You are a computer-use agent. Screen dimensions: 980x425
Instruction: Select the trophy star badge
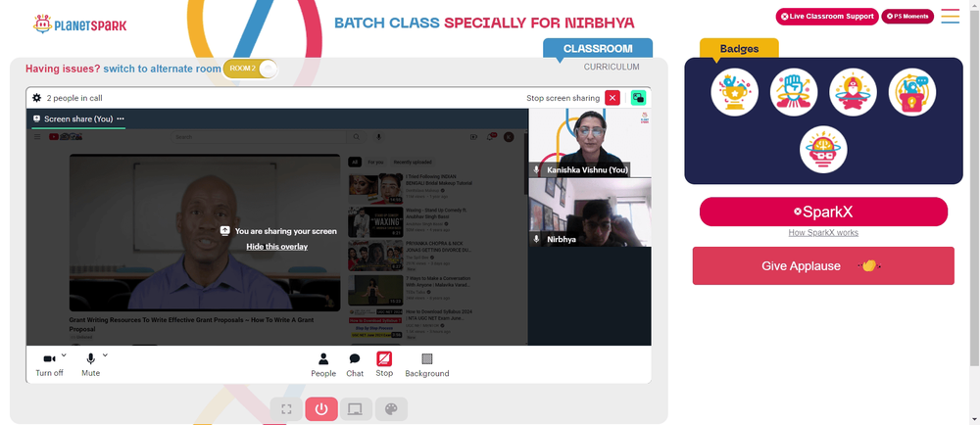734,92
